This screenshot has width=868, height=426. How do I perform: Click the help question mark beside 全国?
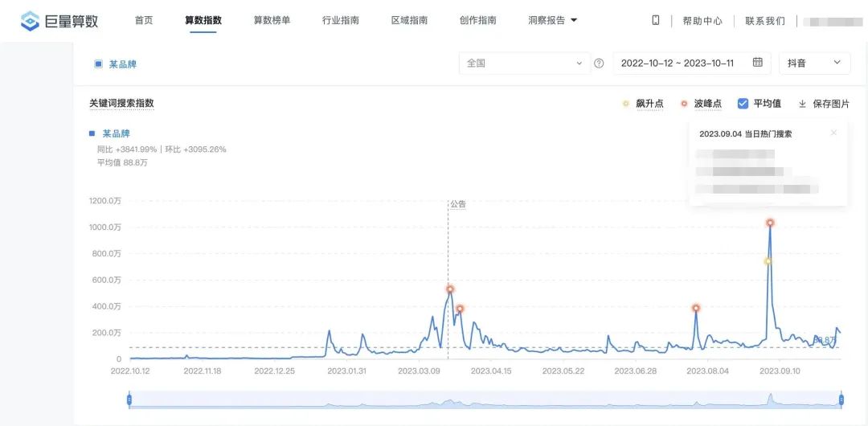point(599,63)
